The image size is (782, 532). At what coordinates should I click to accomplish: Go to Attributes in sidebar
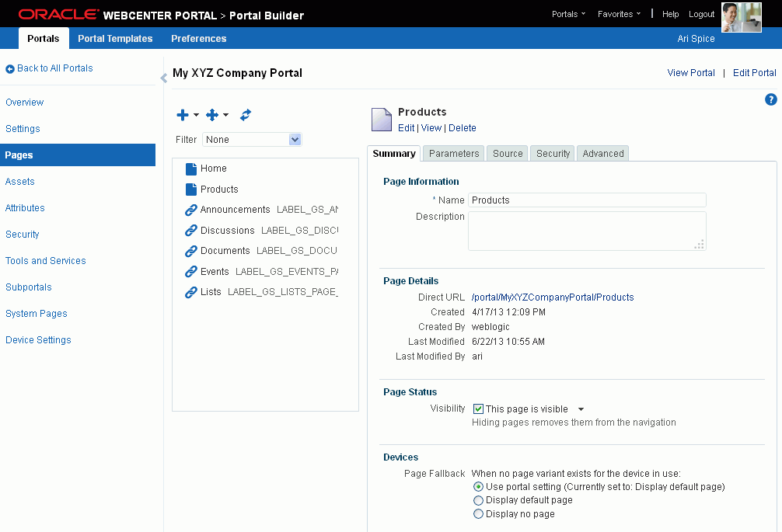click(24, 207)
